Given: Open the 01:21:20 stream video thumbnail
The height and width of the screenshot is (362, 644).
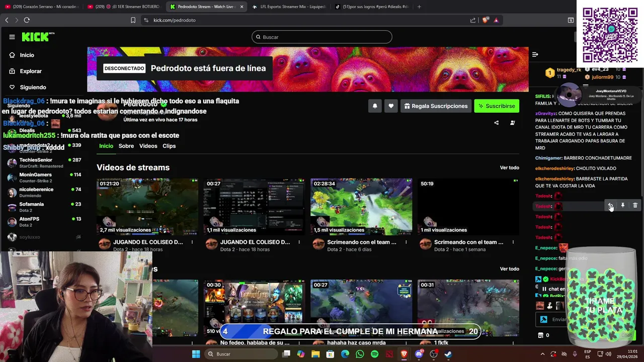Looking at the screenshot, I should tap(147, 207).
